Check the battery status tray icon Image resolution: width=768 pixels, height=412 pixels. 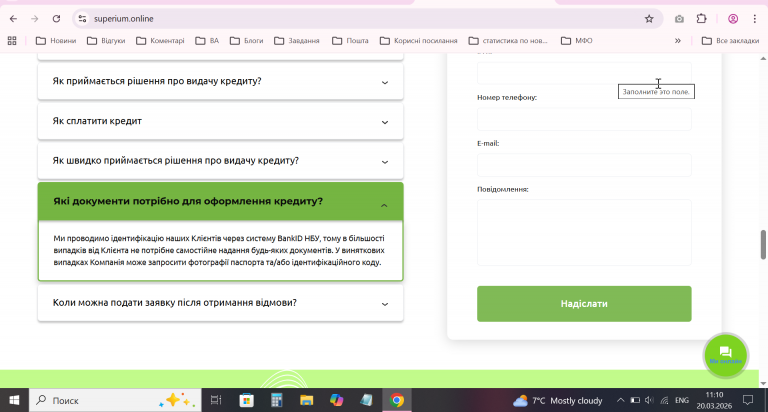635,400
